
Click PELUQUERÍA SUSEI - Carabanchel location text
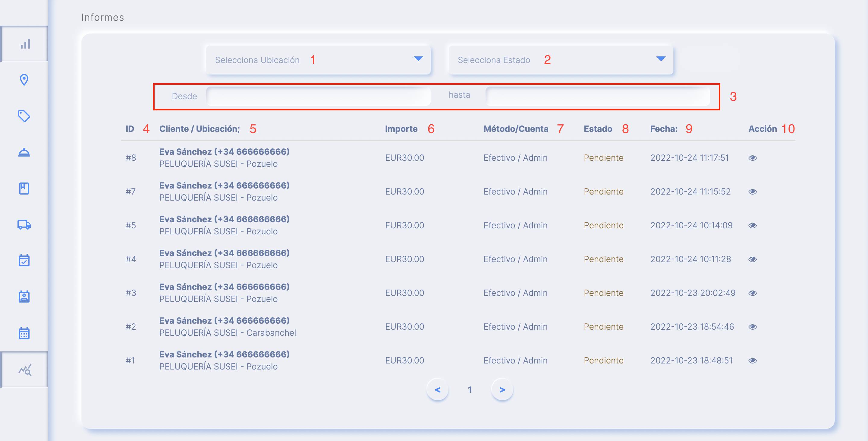point(228,333)
